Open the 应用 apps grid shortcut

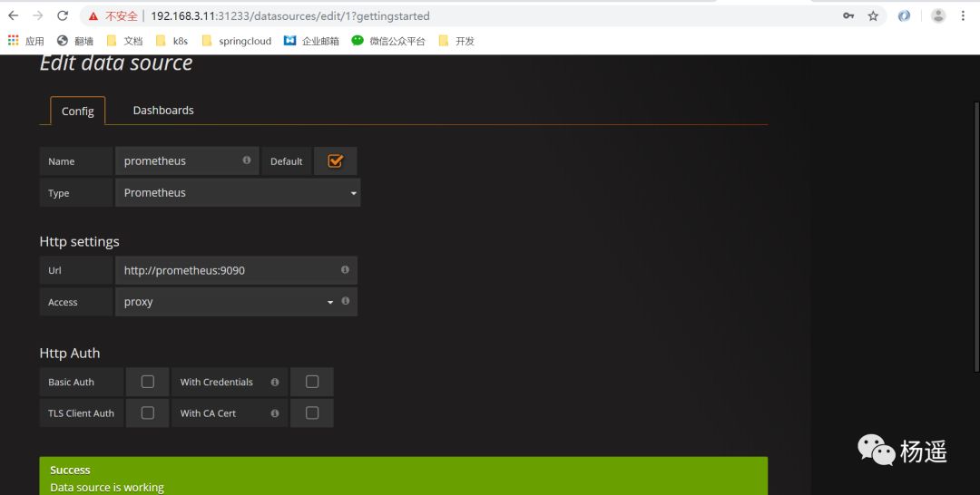(x=25, y=41)
